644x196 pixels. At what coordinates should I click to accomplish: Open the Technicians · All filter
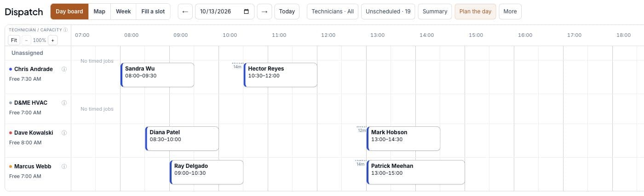[333, 12]
